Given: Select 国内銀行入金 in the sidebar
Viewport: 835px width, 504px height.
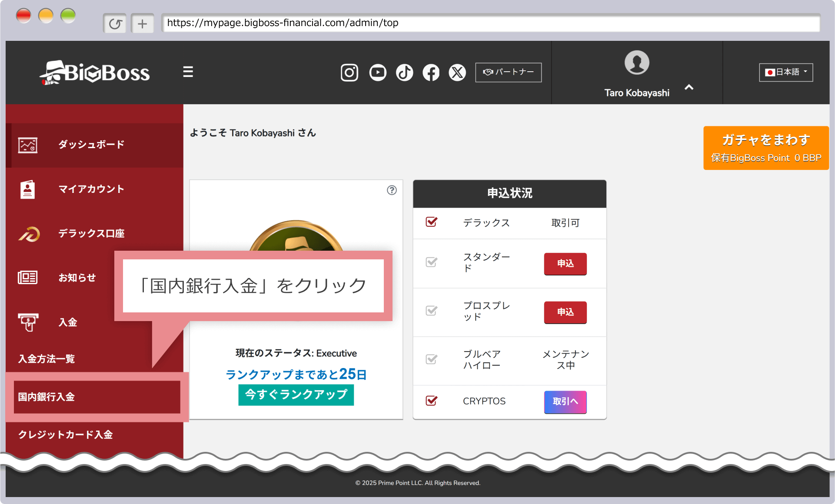Looking at the screenshot, I should [96, 397].
